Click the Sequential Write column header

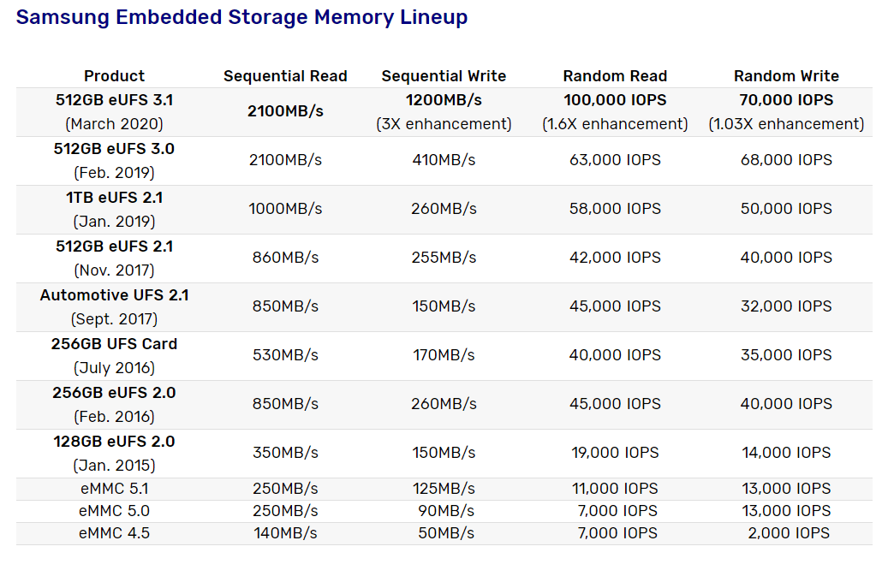pyautogui.click(x=444, y=76)
